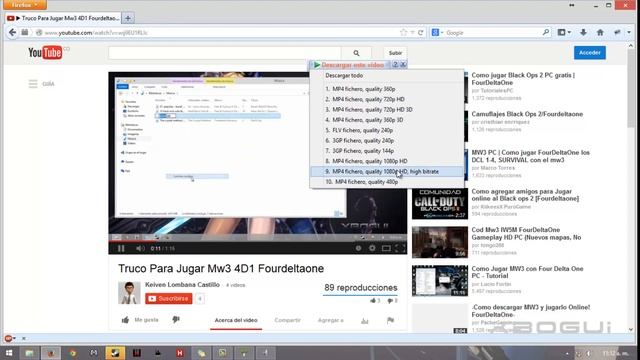Screen dimensions: 640x360
Task: Open the video statistics chart icon
Action: pos(364,320)
